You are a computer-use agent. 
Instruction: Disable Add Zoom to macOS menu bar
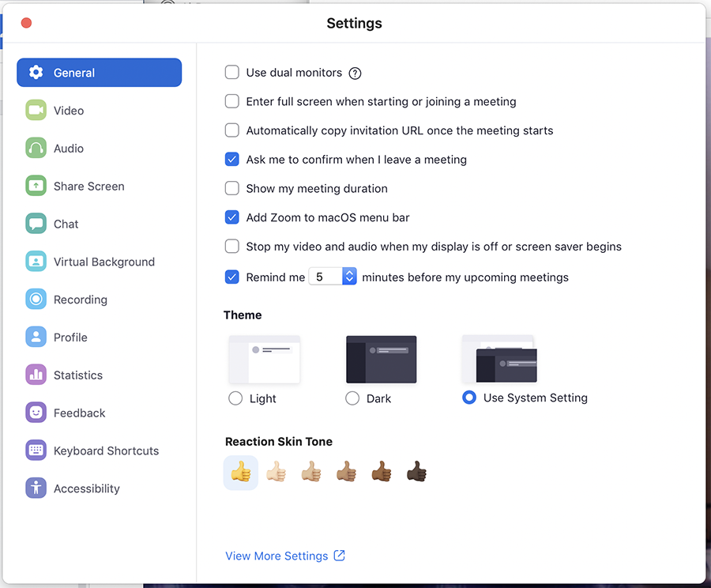tap(232, 217)
